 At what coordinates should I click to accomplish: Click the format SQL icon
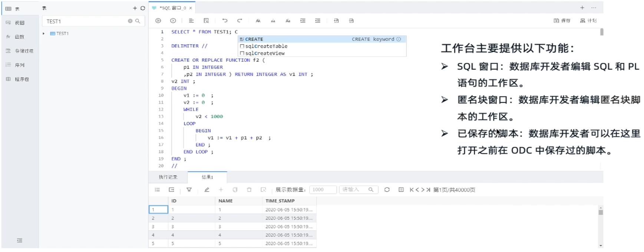(191, 21)
